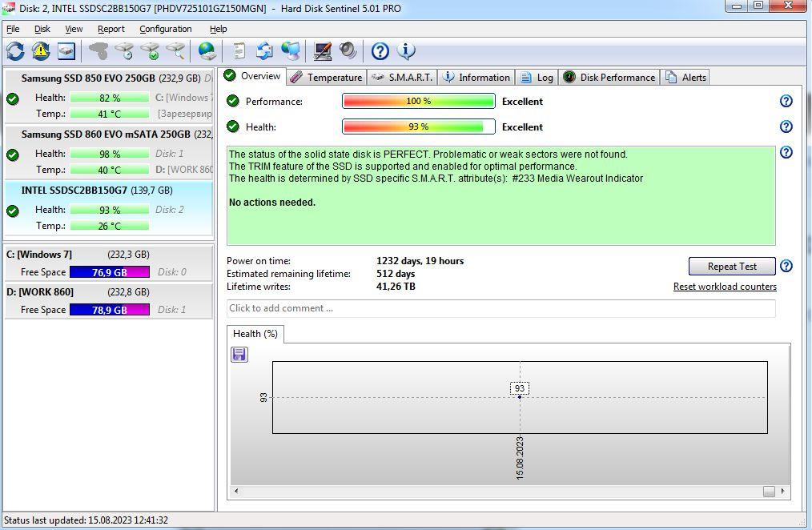
Task: Switch to the Log tab
Action: pos(537,77)
